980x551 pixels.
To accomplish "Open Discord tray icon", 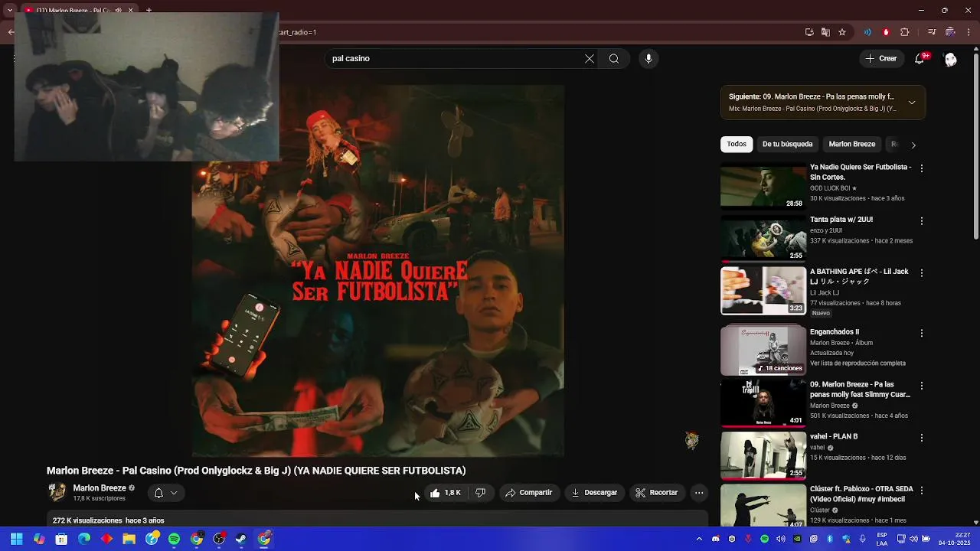I will (716, 539).
